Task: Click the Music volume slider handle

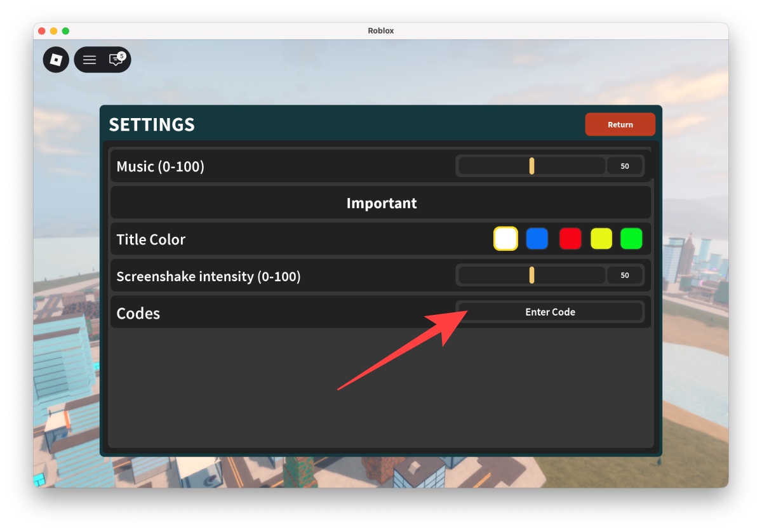Action: 531,166
